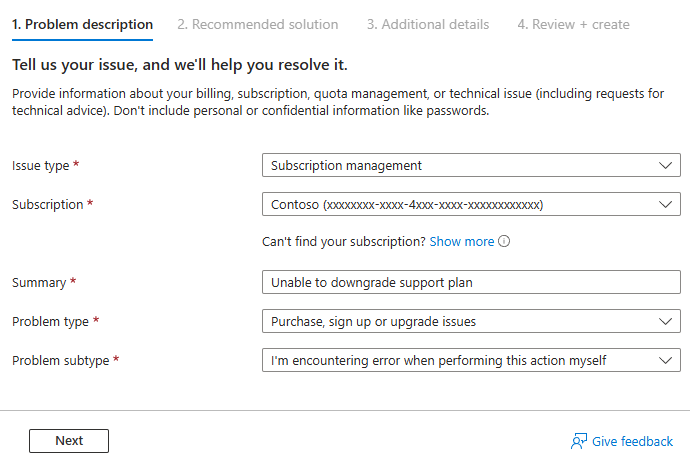Screen dimensions: 690x463
Task: Click into the Summary text field
Action: coord(470,282)
